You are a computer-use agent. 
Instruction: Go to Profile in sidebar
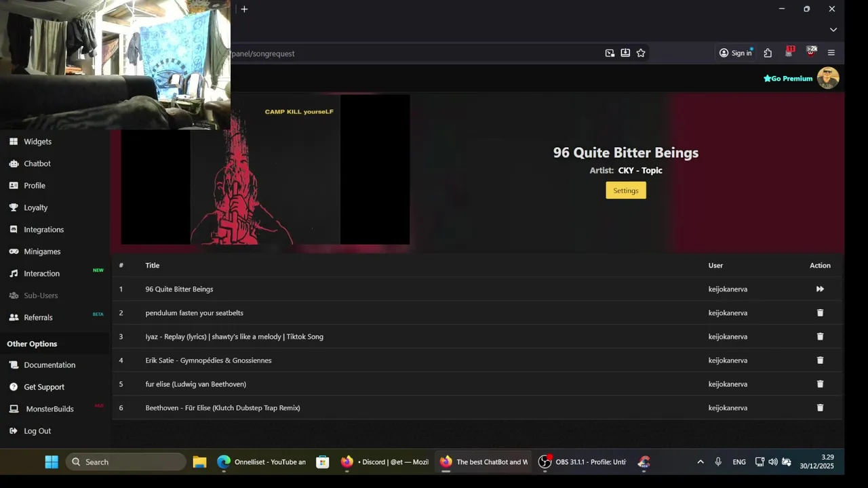(35, 186)
